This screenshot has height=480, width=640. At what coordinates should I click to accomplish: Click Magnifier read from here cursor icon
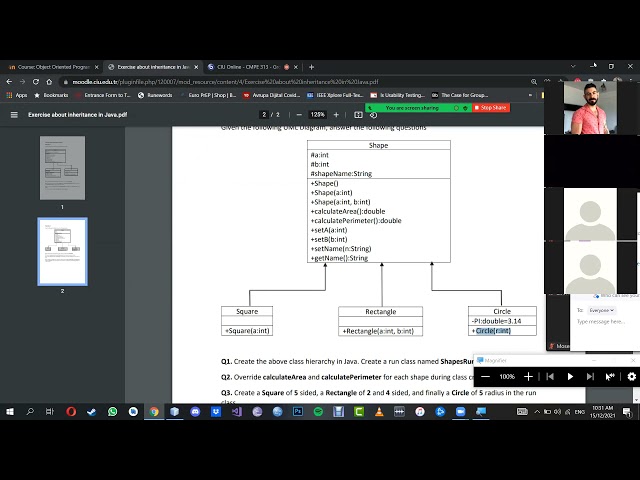(610, 376)
